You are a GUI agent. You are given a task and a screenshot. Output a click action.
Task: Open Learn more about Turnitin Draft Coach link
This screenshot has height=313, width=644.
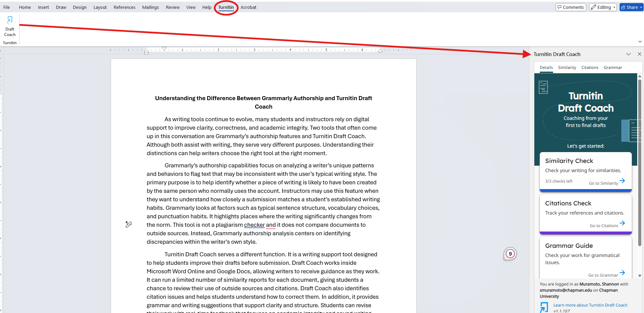(590, 305)
